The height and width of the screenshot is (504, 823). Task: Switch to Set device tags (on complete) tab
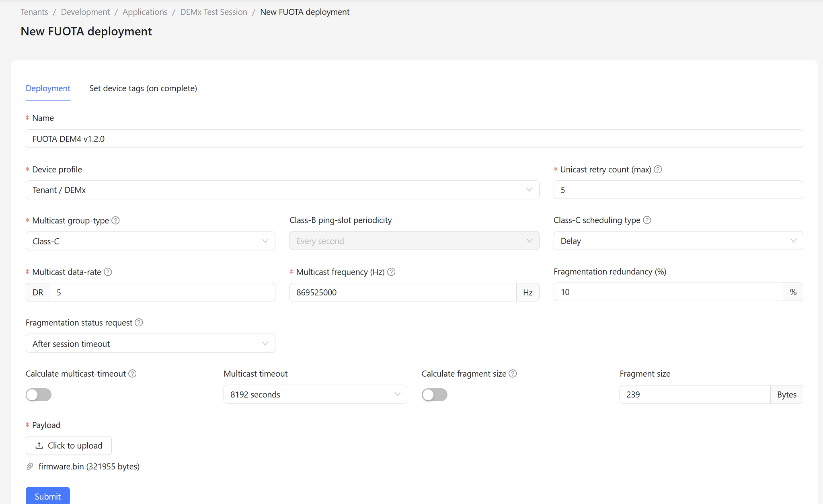(x=143, y=88)
